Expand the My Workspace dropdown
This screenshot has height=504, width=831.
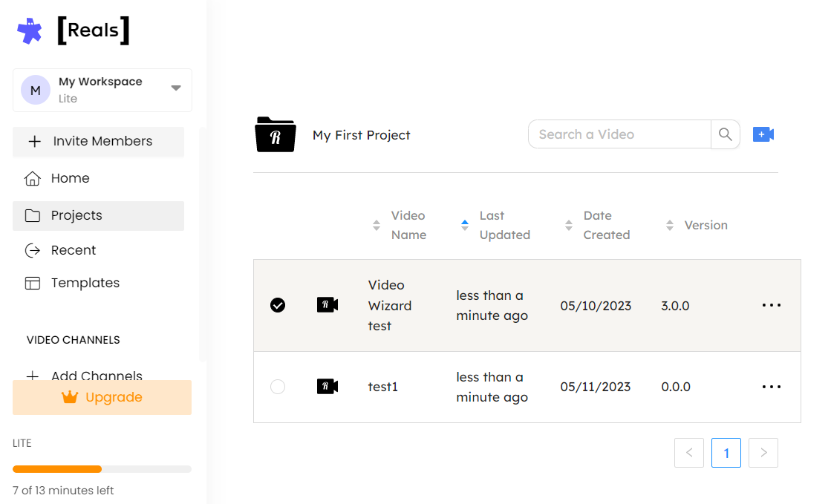[x=176, y=88]
